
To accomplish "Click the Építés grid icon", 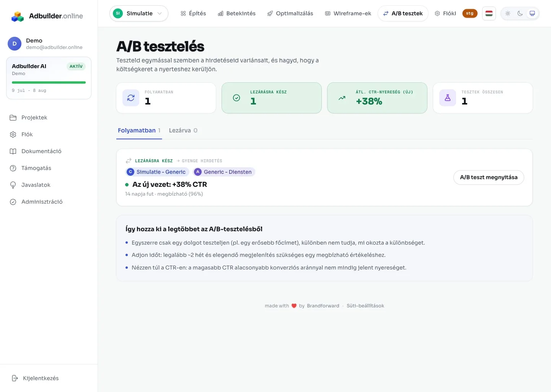I will coord(183,13).
